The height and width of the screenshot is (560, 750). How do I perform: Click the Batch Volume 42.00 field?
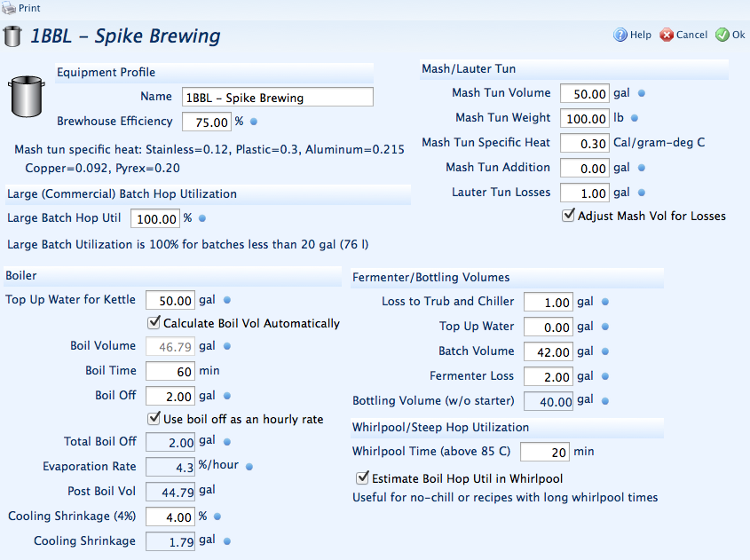point(549,352)
